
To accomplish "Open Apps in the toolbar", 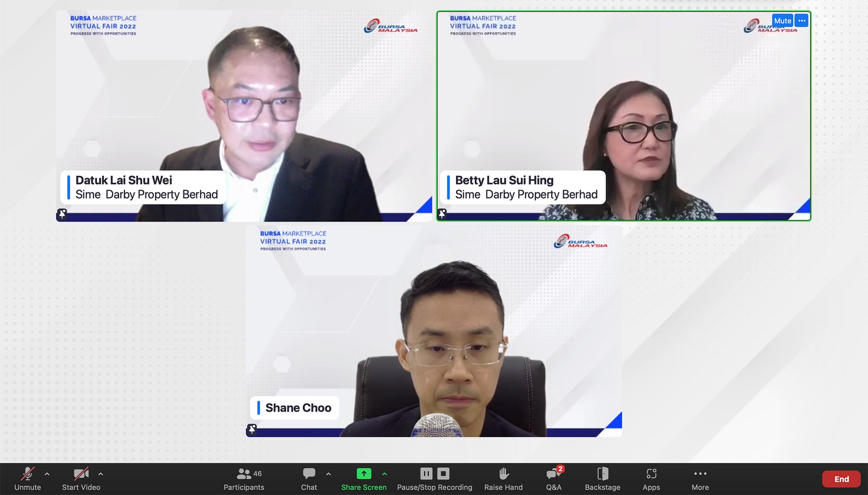I will (651, 479).
